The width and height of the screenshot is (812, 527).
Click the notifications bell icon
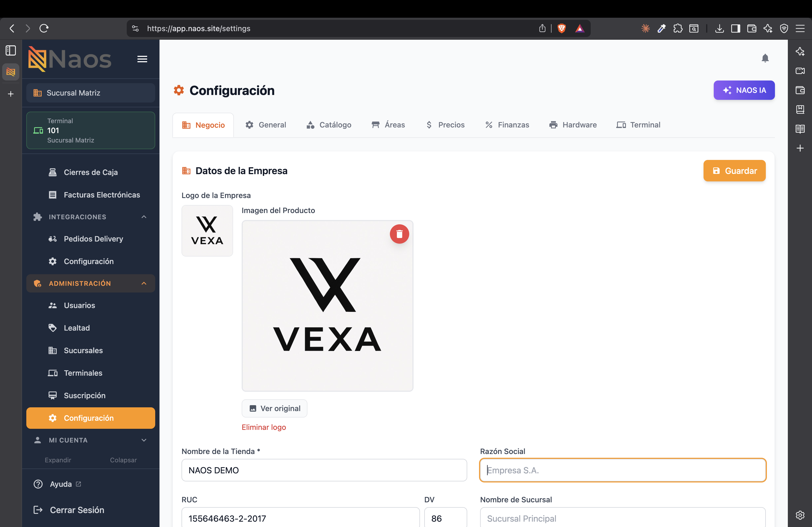point(765,58)
